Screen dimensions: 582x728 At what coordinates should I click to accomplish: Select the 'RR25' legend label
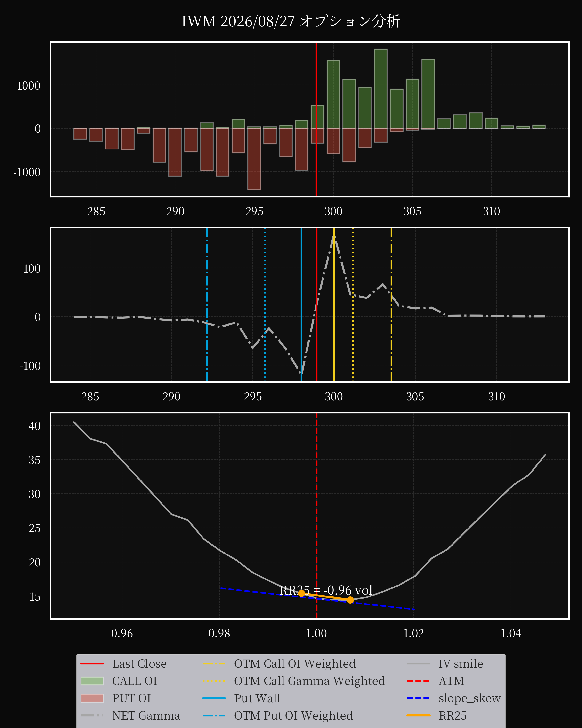453,716
